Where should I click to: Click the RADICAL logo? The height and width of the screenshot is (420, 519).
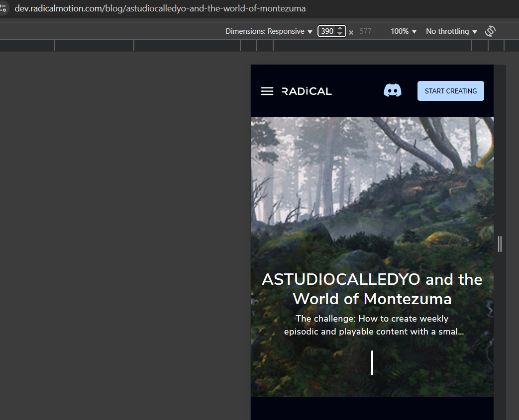tap(307, 91)
